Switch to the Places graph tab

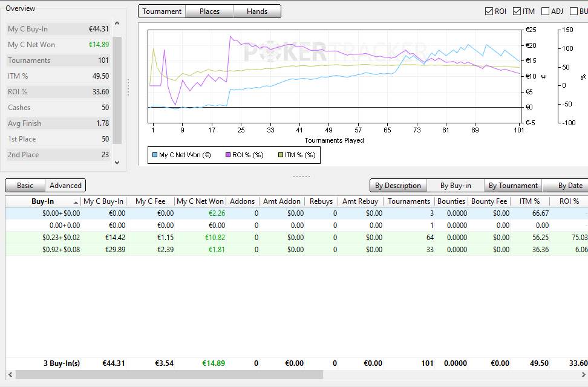[x=209, y=11]
